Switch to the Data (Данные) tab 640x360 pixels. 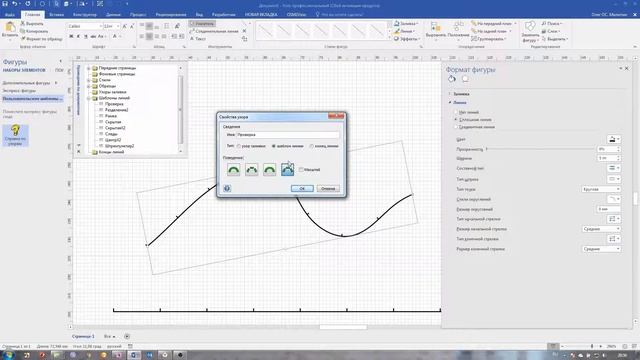113,15
